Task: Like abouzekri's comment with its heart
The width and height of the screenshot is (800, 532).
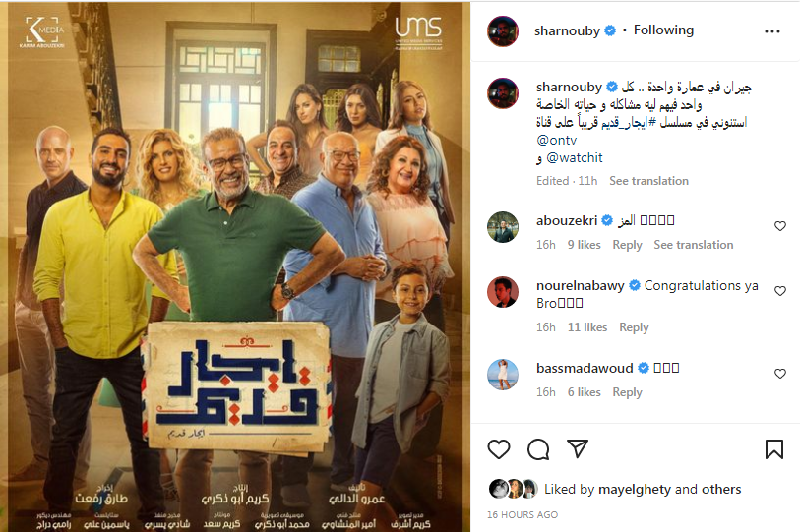Action: point(780,226)
